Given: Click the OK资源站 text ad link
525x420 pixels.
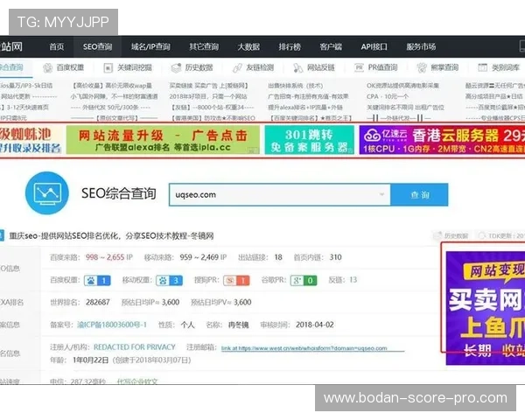Looking at the screenshot, I should click(402, 86).
